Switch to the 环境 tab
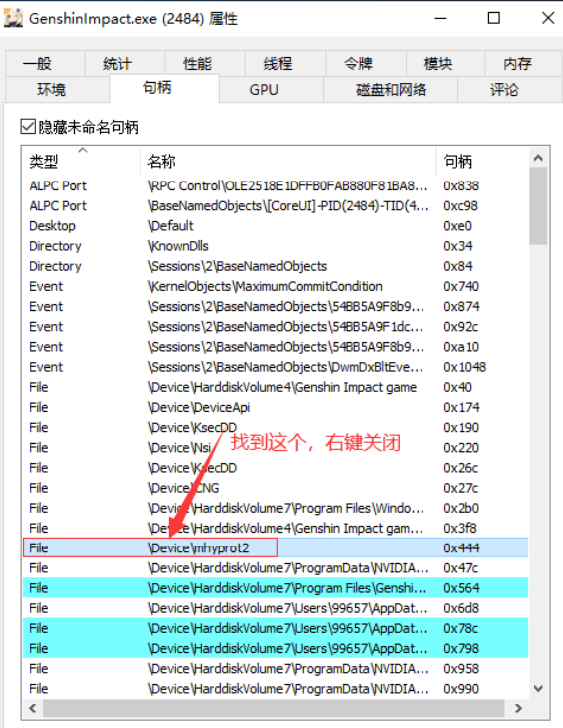This screenshot has height=728, width=563. click(58, 89)
